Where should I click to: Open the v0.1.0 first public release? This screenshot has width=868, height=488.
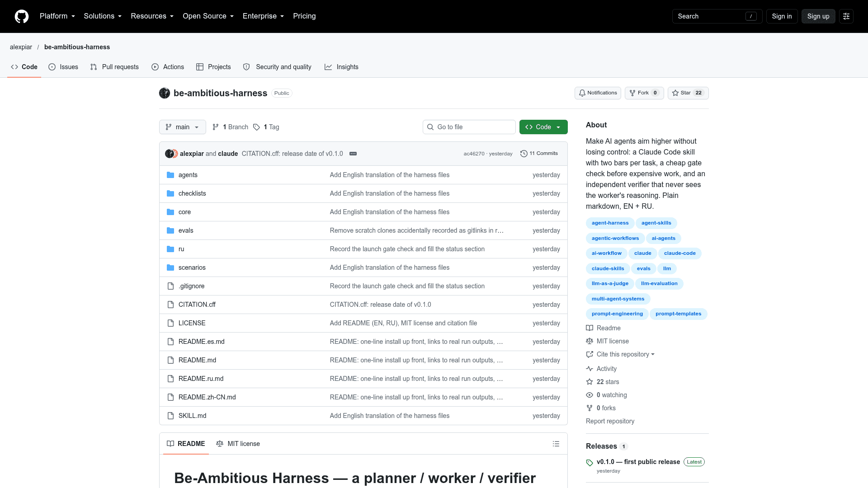coord(638,462)
